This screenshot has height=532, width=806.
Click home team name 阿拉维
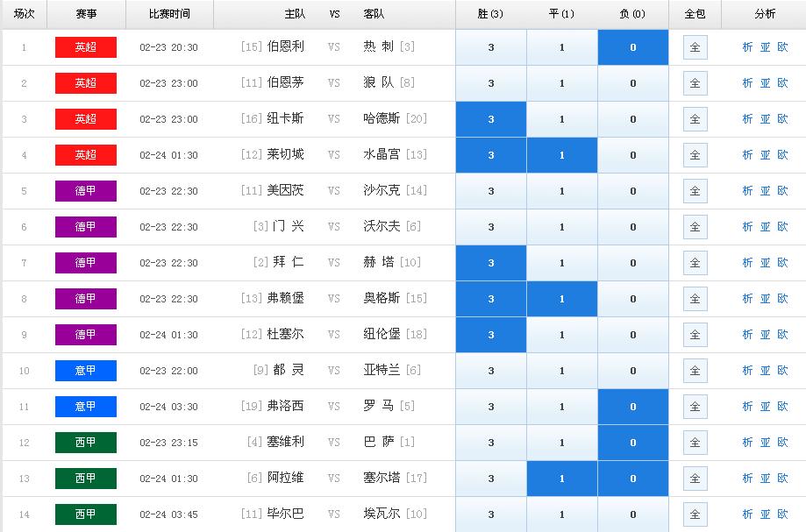[x=286, y=478]
